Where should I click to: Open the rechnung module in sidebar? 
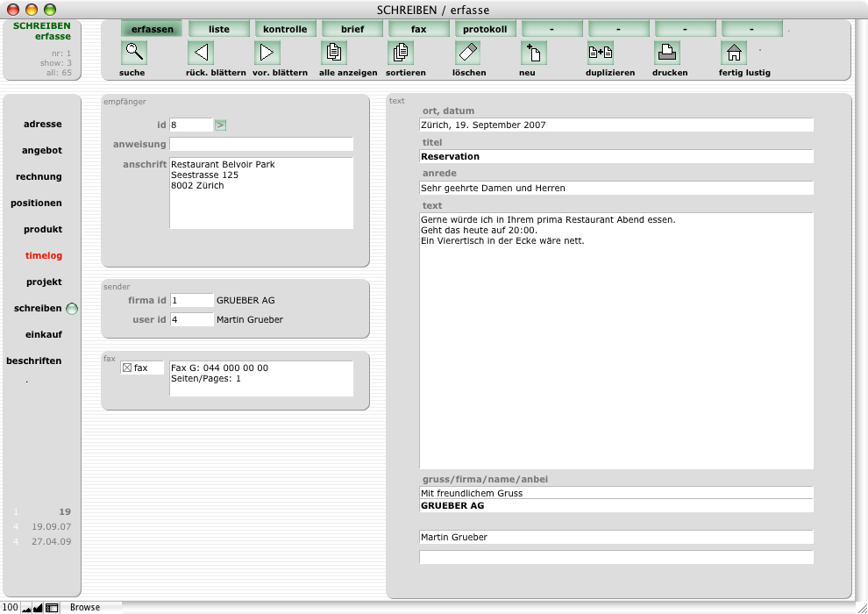[x=39, y=177]
